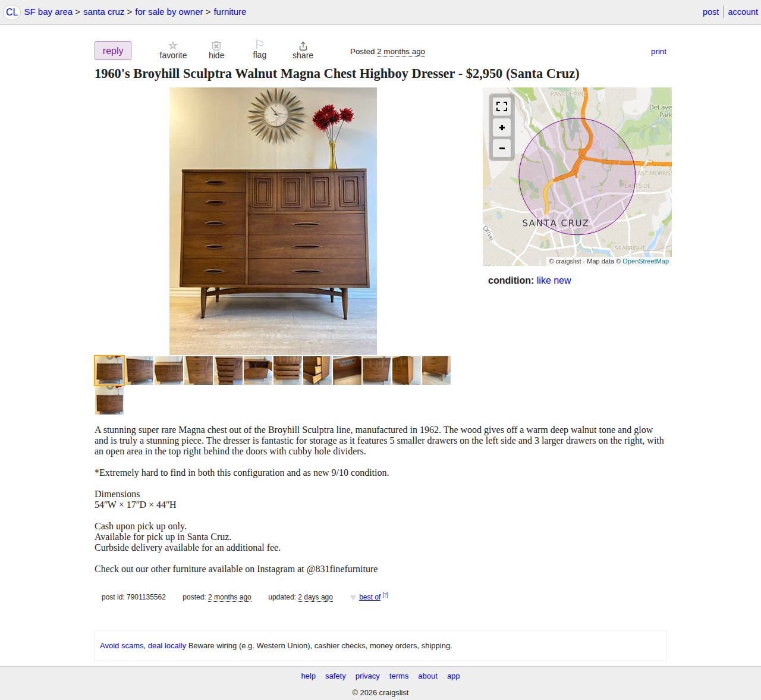Zoom in on the Santa Cruz map
The height and width of the screenshot is (700, 761).
(x=502, y=127)
